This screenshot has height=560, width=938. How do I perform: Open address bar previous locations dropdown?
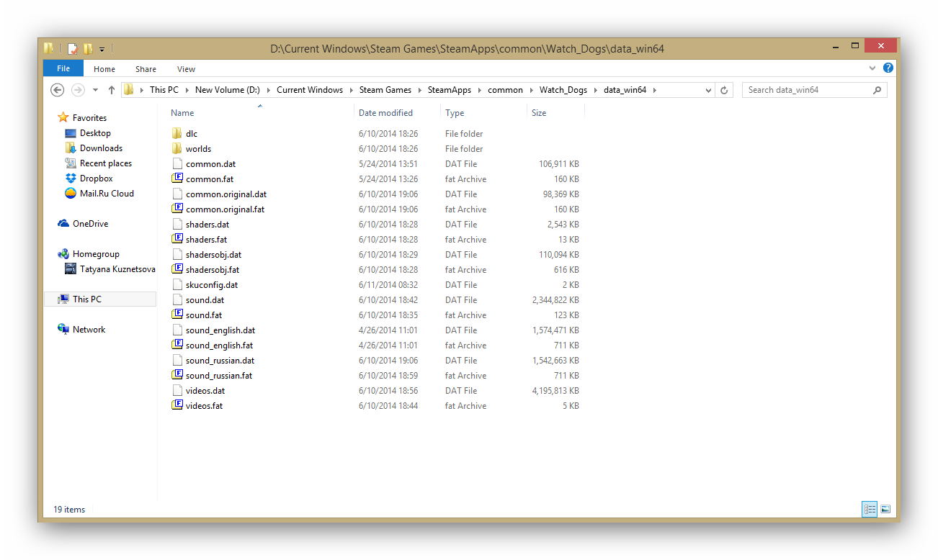(708, 90)
